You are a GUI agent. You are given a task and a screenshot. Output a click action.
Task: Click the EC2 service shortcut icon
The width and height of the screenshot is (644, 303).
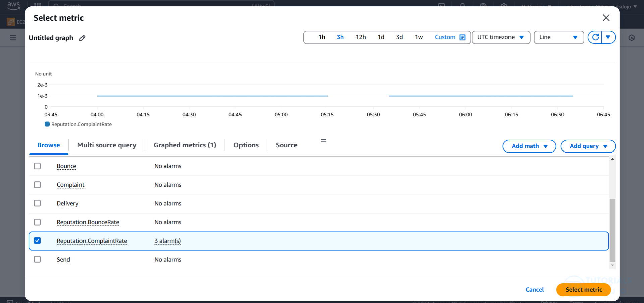coord(11,22)
